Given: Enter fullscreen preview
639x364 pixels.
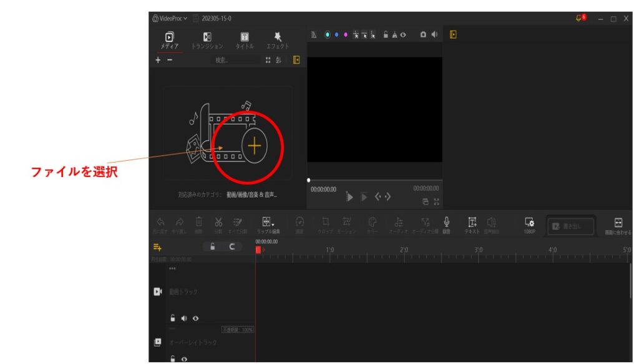Looking at the screenshot, I should coord(436,201).
